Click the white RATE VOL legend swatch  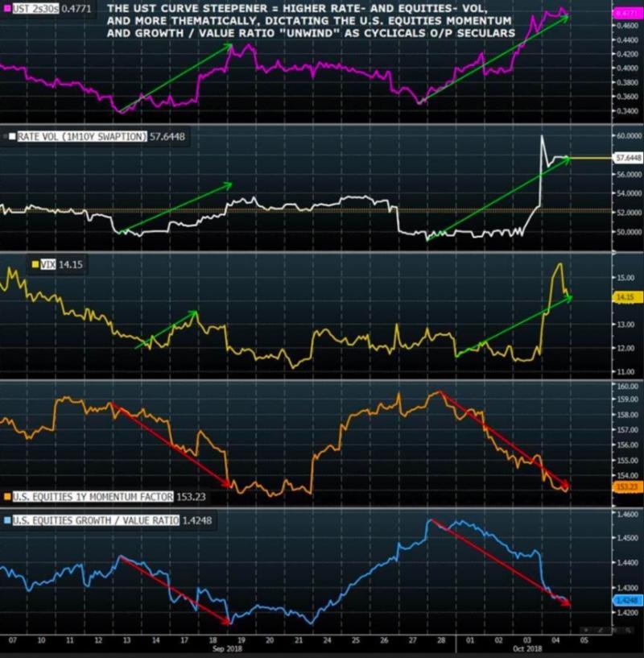point(10,137)
